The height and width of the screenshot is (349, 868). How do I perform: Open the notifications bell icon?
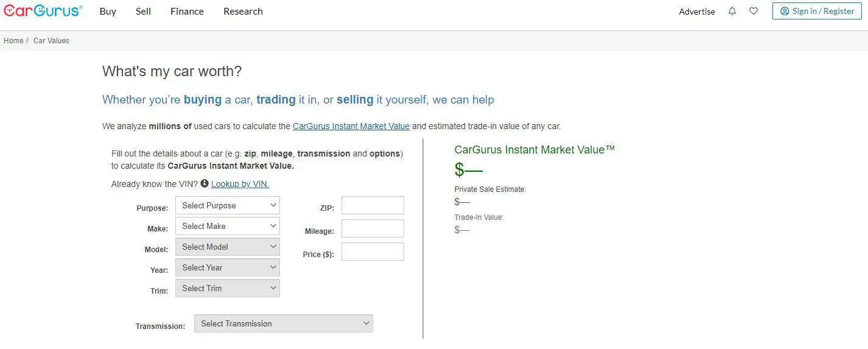[732, 11]
